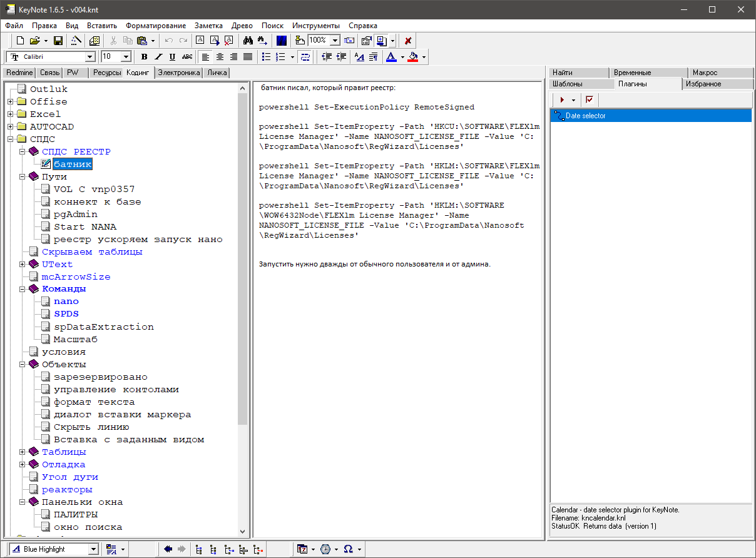
Task: Click the options properties icon beside zoom
Action: pos(367,41)
